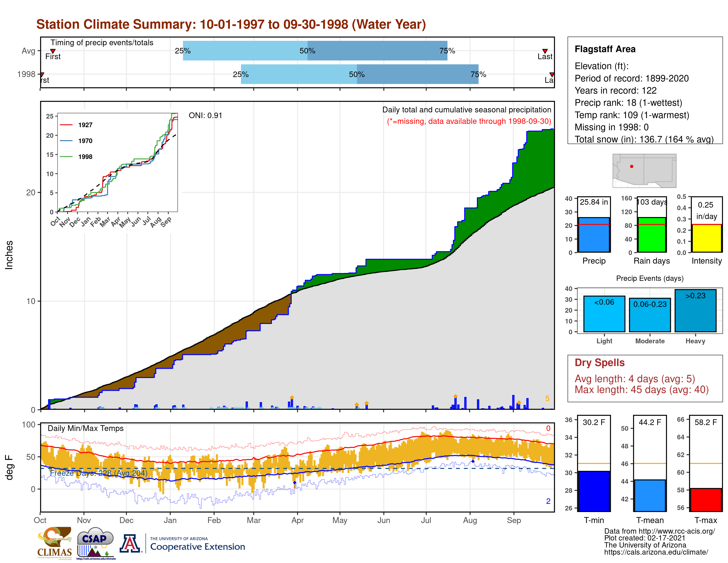
Task: Click the 'Dry Spells' heading
Action: (x=599, y=363)
